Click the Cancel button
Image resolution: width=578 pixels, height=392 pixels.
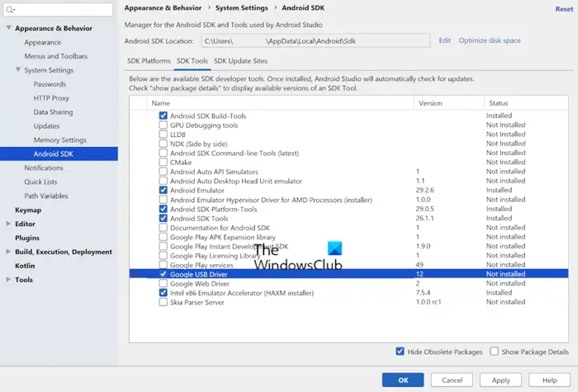[x=452, y=380]
